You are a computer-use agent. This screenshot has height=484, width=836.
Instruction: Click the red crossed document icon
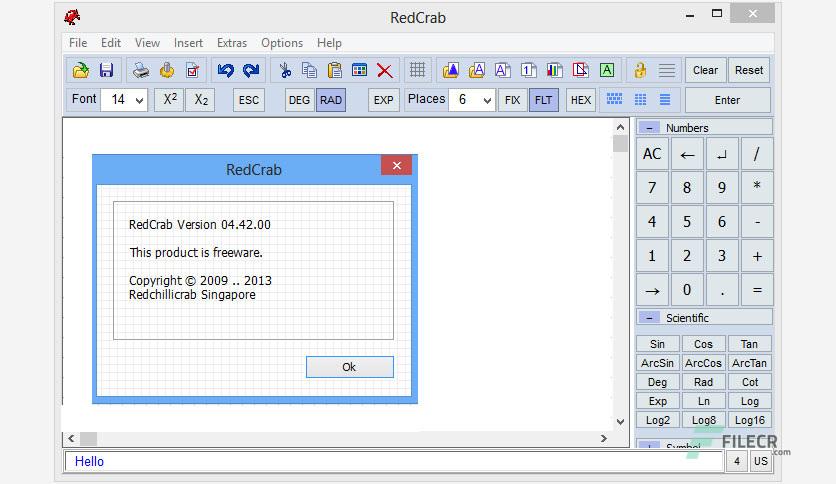[581, 70]
